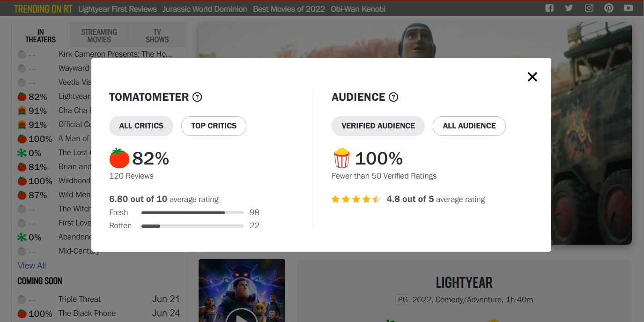Viewport: 644px width, 322px height.
Task: Open Jurassic World Dominion trending link
Action: coord(205,9)
